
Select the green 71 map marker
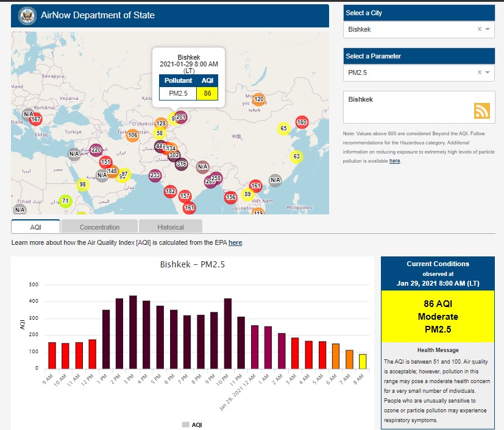point(65,201)
